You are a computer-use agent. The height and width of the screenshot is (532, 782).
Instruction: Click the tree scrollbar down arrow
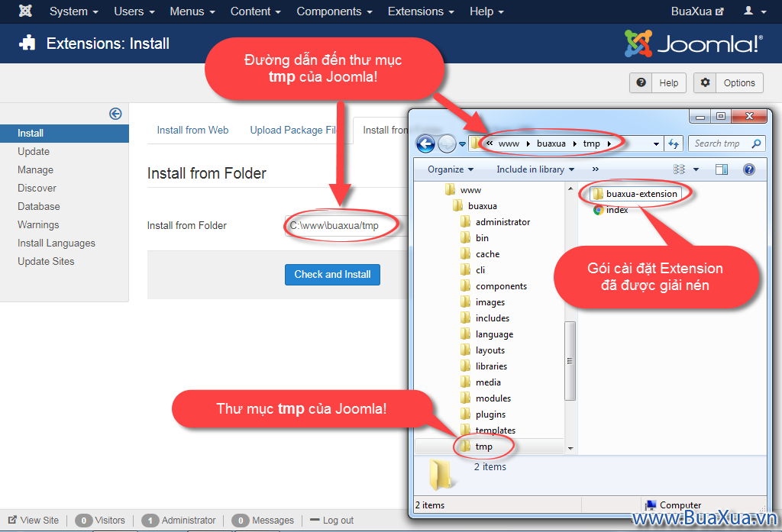(570, 448)
